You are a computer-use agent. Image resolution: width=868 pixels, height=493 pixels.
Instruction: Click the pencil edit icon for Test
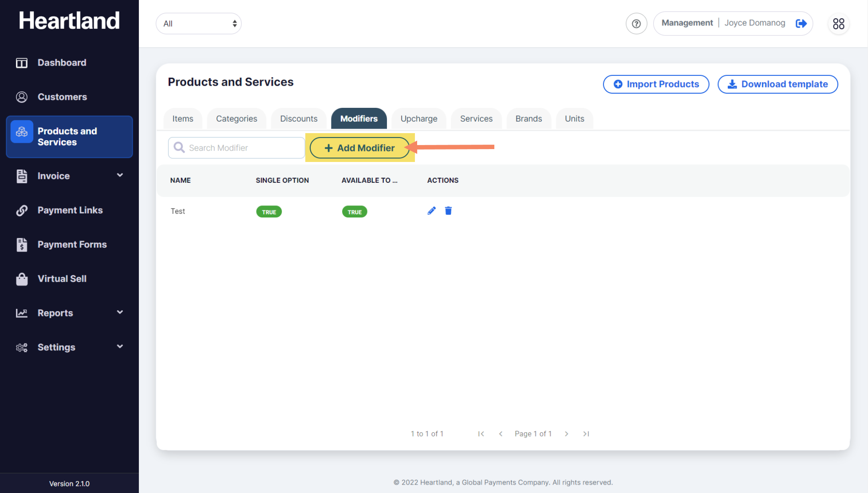coord(431,211)
